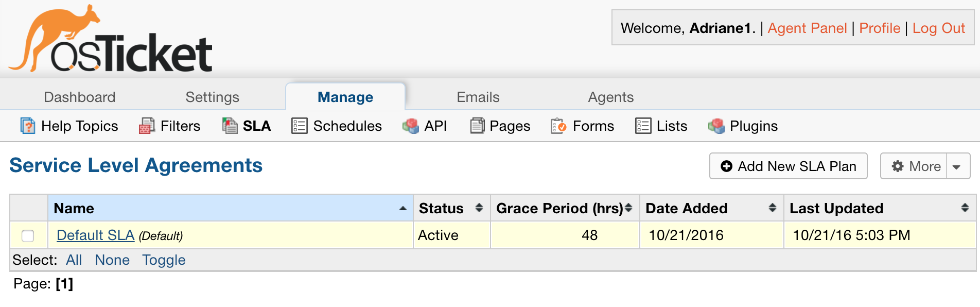Open the Default SLA link
Image resolution: width=980 pixels, height=307 pixels.
pos(95,235)
